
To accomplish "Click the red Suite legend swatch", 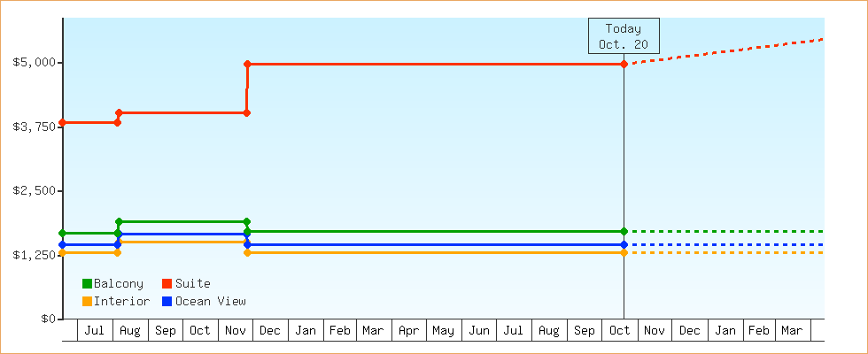I will pos(167,284).
